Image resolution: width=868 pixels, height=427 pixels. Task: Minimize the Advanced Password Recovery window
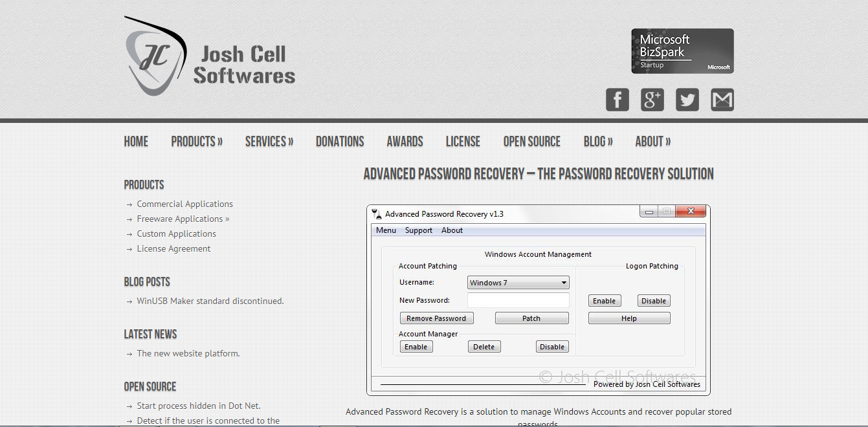[x=649, y=212]
